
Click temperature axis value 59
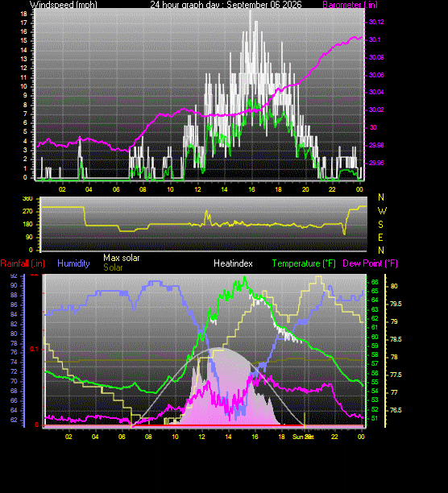375,346
